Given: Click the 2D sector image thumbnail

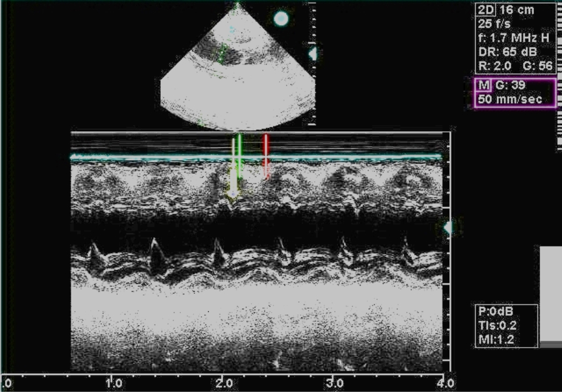Looking at the screenshot, I should [238, 68].
